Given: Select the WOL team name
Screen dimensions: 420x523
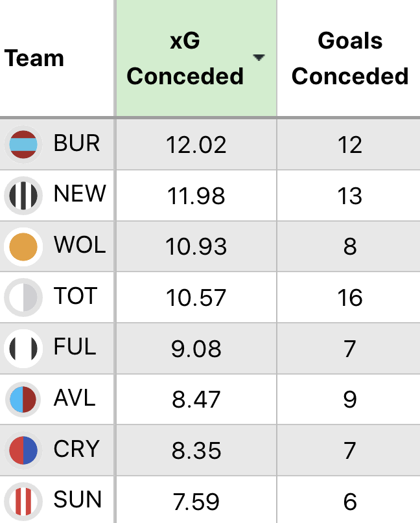Looking at the screenshot, I should [x=80, y=246].
